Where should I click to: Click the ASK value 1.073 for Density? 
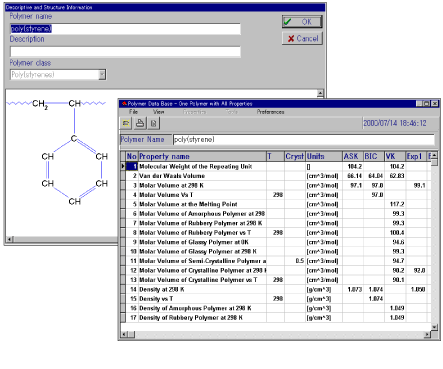(355, 289)
